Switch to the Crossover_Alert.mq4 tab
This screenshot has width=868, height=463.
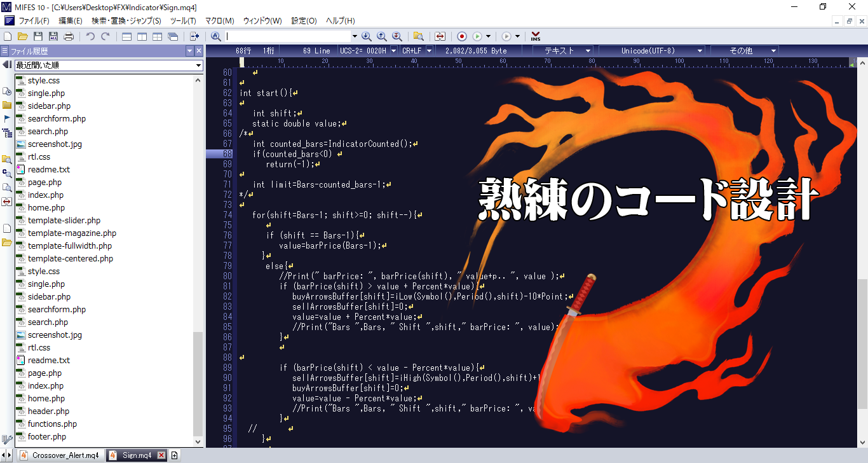tap(60, 455)
